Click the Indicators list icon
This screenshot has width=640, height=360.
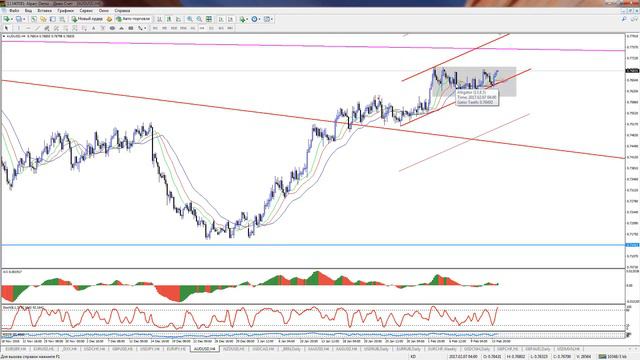coord(242,19)
